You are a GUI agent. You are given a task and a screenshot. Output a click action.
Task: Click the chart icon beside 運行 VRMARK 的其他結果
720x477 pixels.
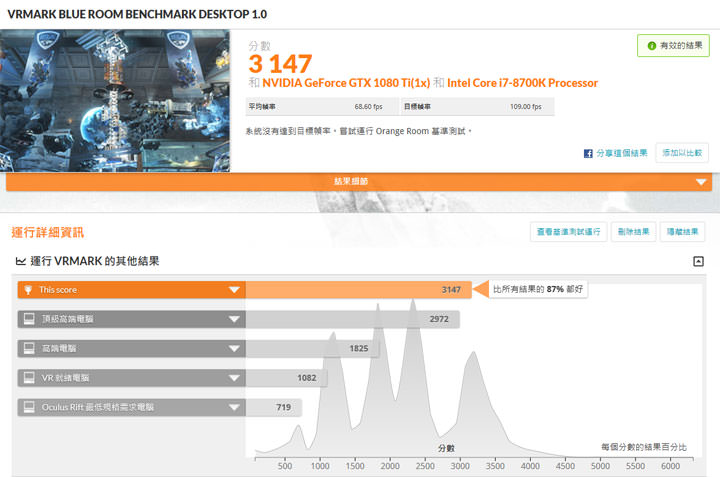point(20,261)
